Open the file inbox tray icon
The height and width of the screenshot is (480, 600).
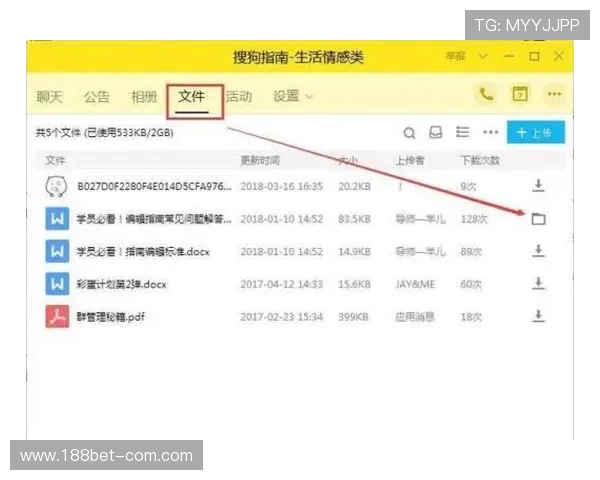[x=435, y=132]
